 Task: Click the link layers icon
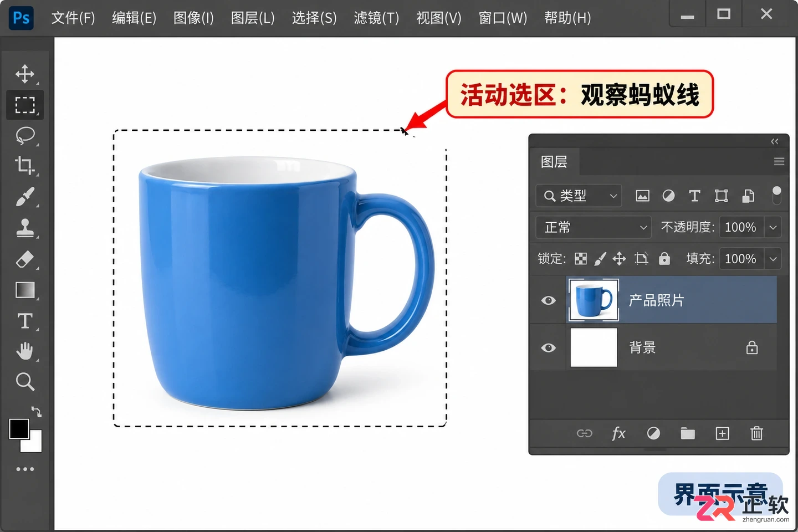tap(585, 433)
